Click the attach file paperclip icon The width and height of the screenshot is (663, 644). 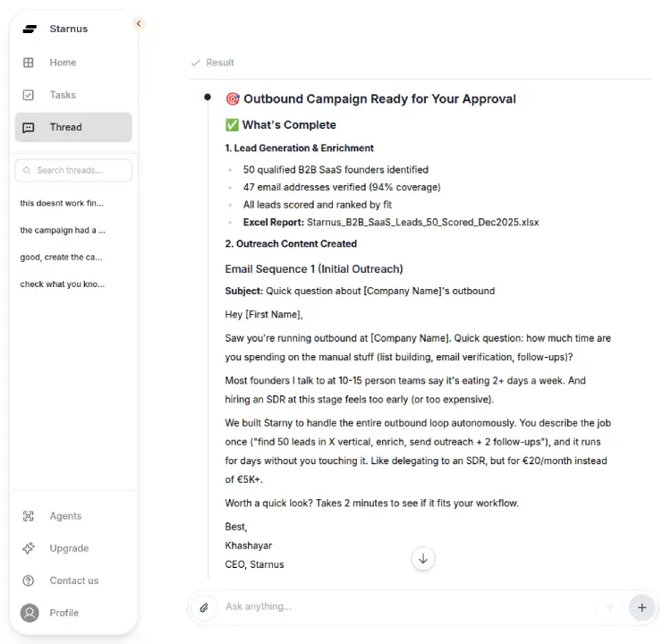click(x=204, y=607)
